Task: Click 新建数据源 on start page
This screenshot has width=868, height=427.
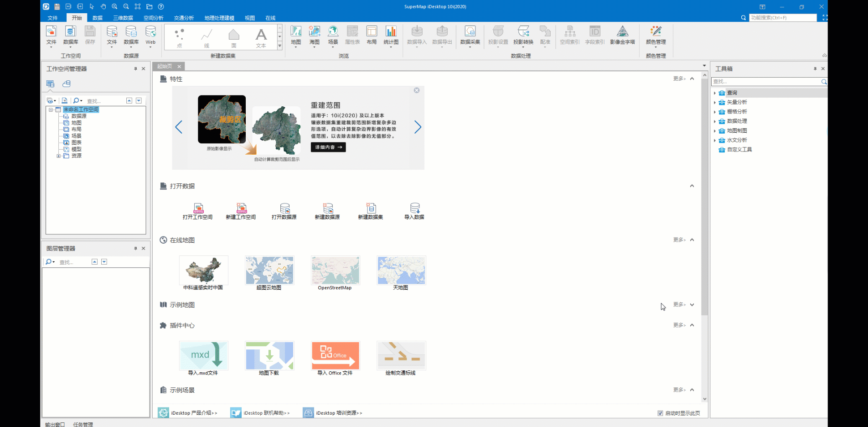Action: (x=327, y=212)
